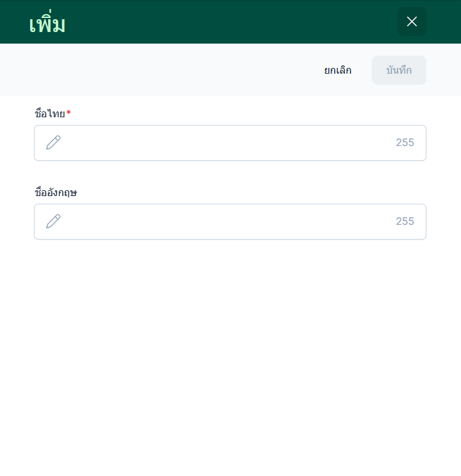Image resolution: width=461 pixels, height=476 pixels.
Task: Close the เพิ่ม dialog with the X
Action: point(412,22)
